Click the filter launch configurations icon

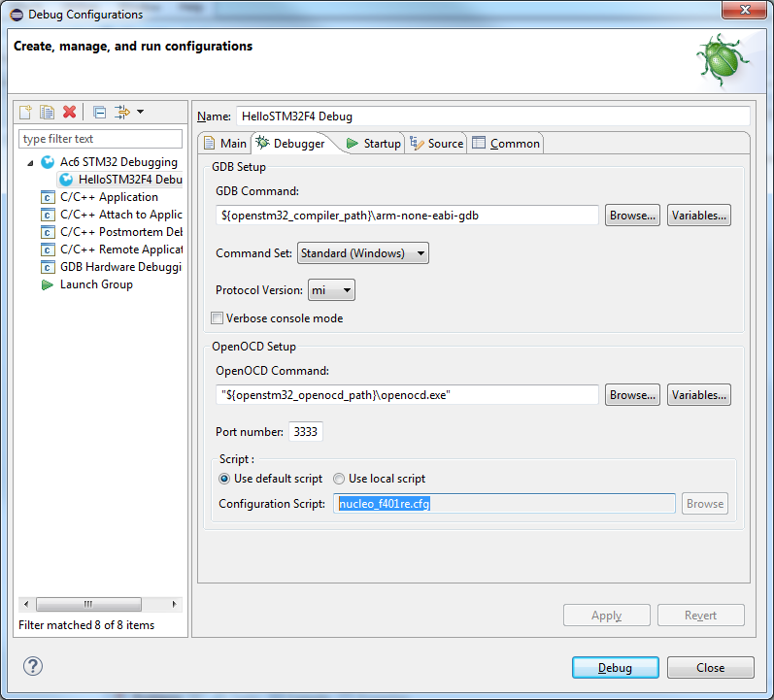[x=122, y=113]
